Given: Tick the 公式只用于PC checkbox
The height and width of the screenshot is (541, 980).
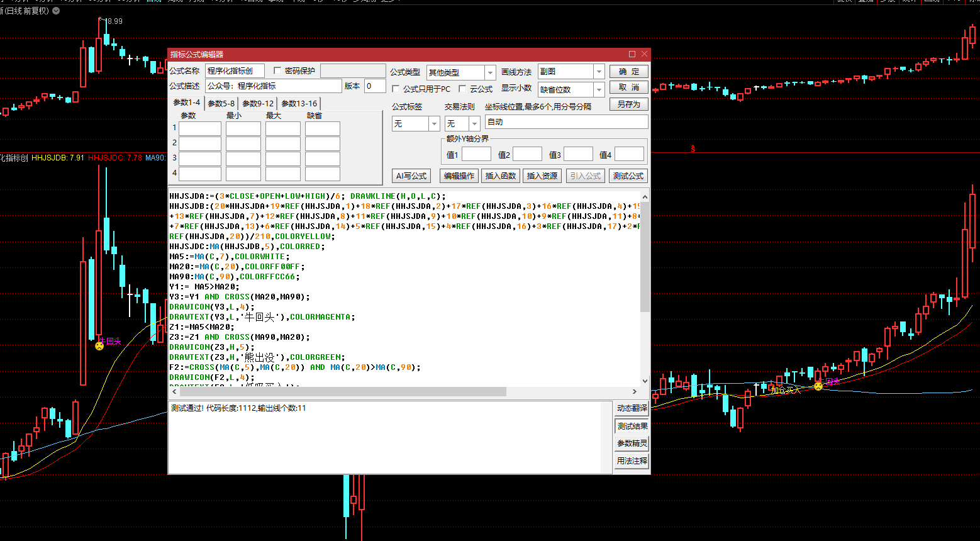Looking at the screenshot, I should click(x=396, y=89).
